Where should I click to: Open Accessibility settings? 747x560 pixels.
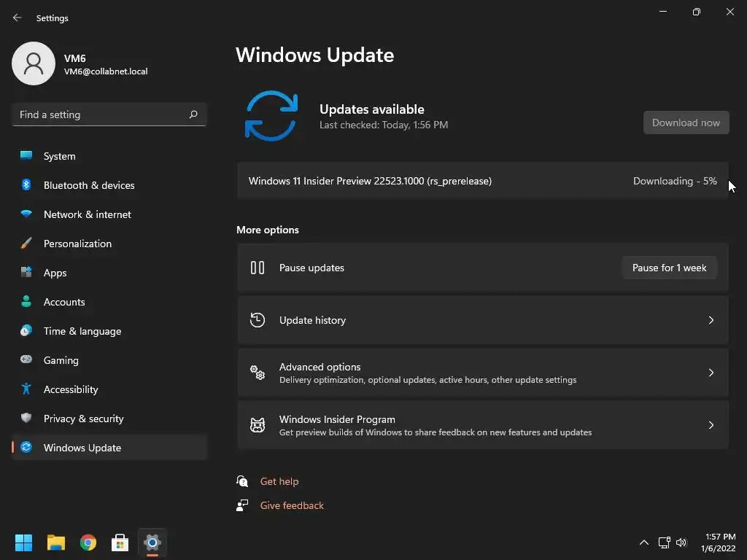(x=109, y=389)
